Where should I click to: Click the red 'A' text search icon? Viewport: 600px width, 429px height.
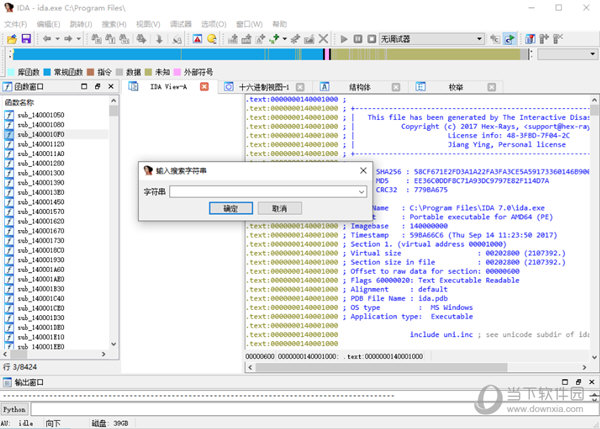tap(197, 39)
